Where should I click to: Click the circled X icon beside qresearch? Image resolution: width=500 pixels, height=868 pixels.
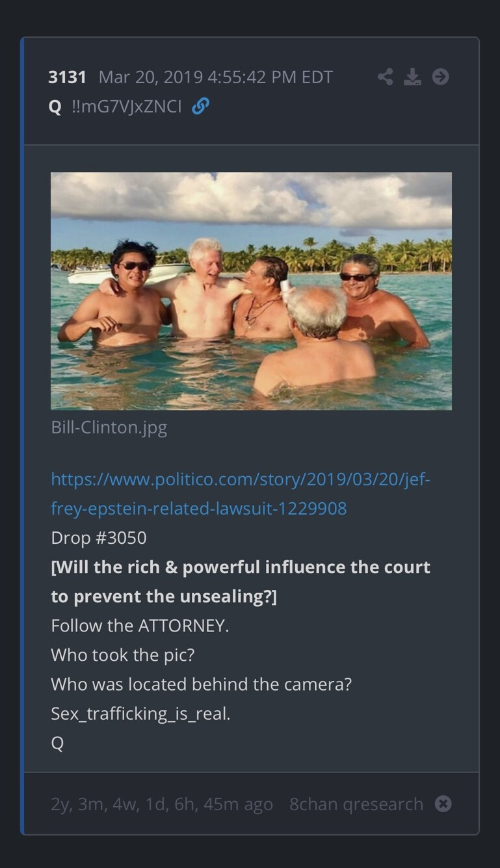(x=443, y=804)
